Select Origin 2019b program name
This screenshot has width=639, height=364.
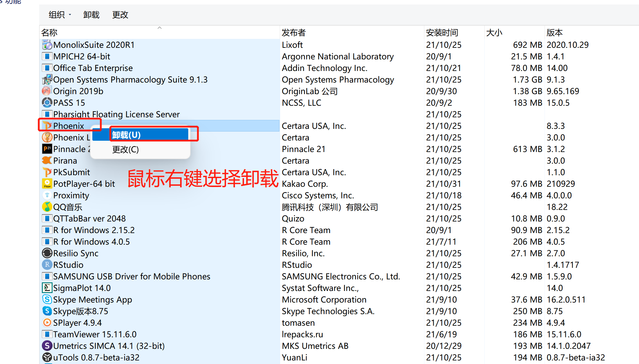(x=78, y=91)
